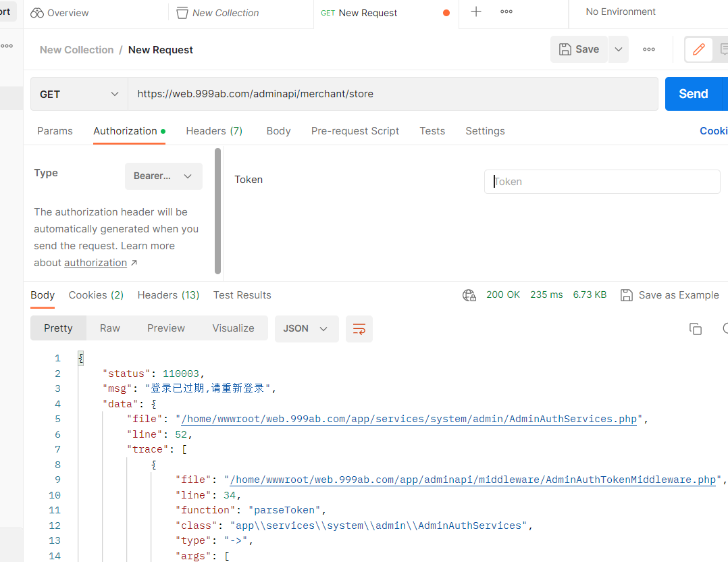Click the status value 110003
728x562 pixels.
[180, 374]
